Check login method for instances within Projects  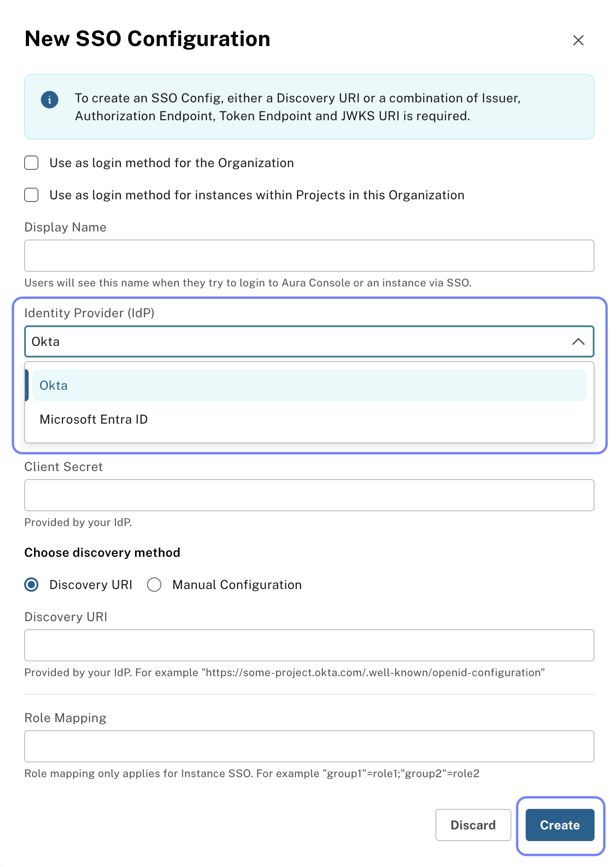31,195
